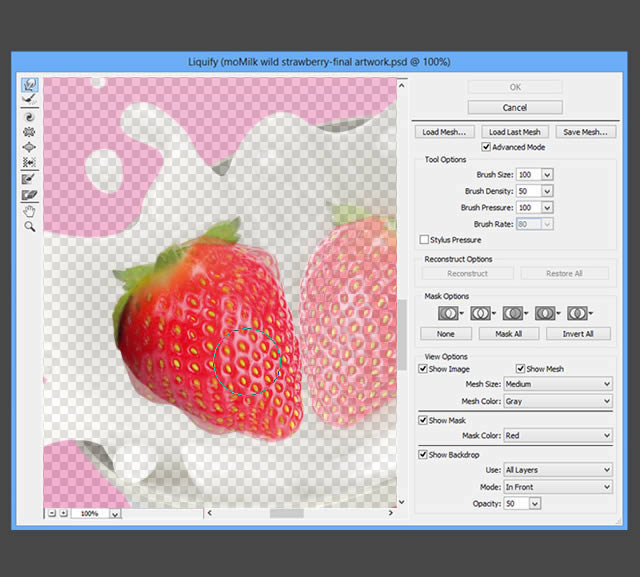Click the Save Mesh button
Image resolution: width=640 pixels, height=577 pixels.
(585, 132)
